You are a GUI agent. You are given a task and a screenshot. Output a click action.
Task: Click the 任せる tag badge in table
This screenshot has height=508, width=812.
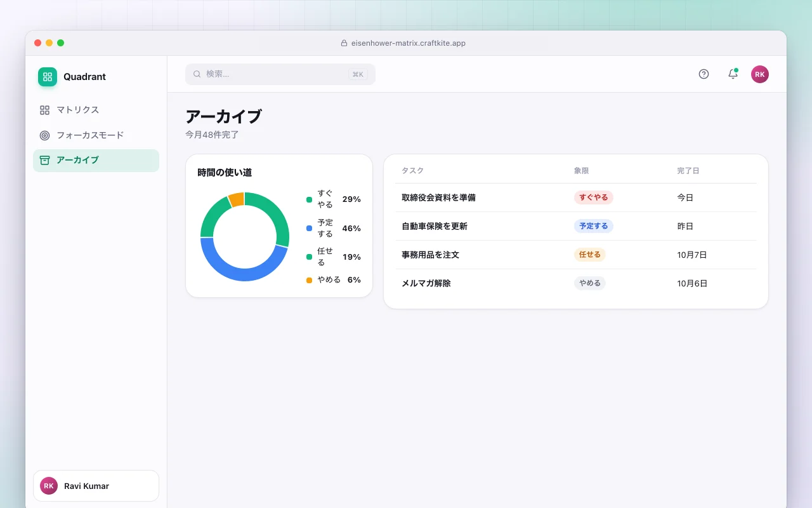[x=590, y=255]
